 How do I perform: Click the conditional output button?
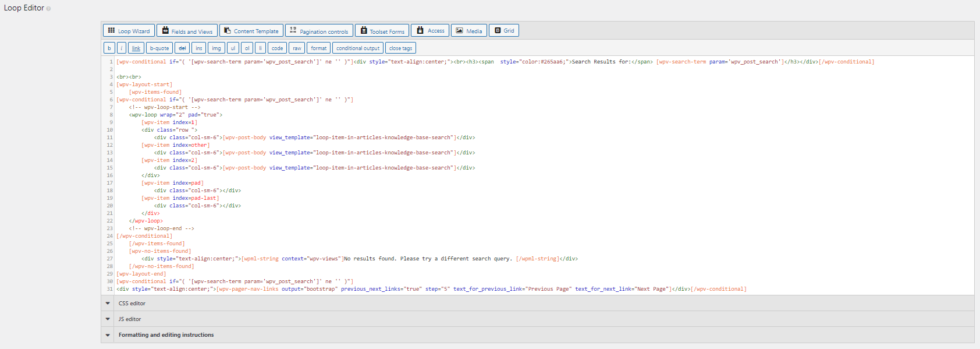357,48
